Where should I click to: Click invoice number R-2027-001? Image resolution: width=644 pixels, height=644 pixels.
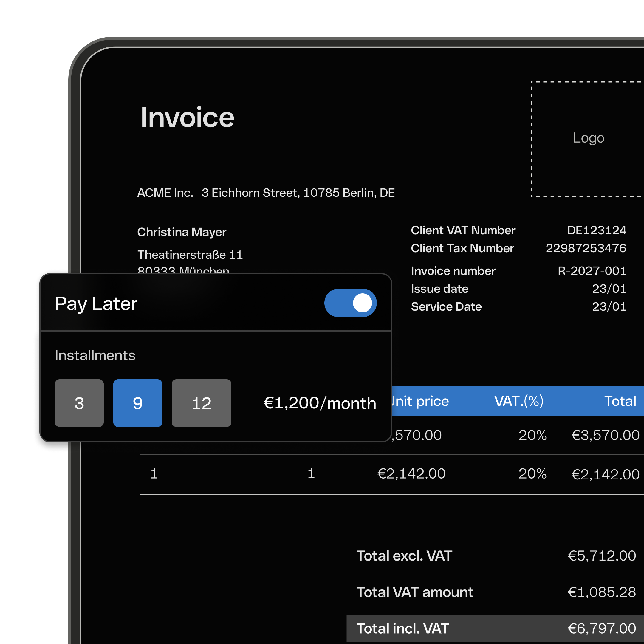tap(592, 271)
